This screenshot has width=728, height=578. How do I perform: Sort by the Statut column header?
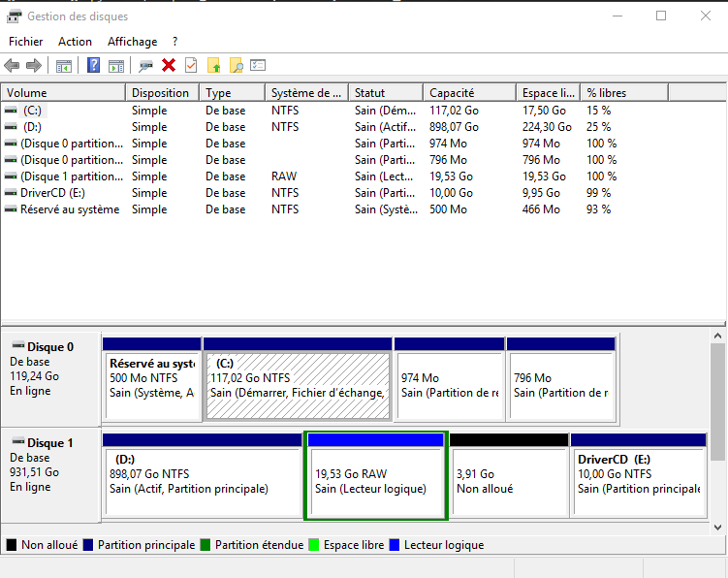pyautogui.click(x=386, y=92)
